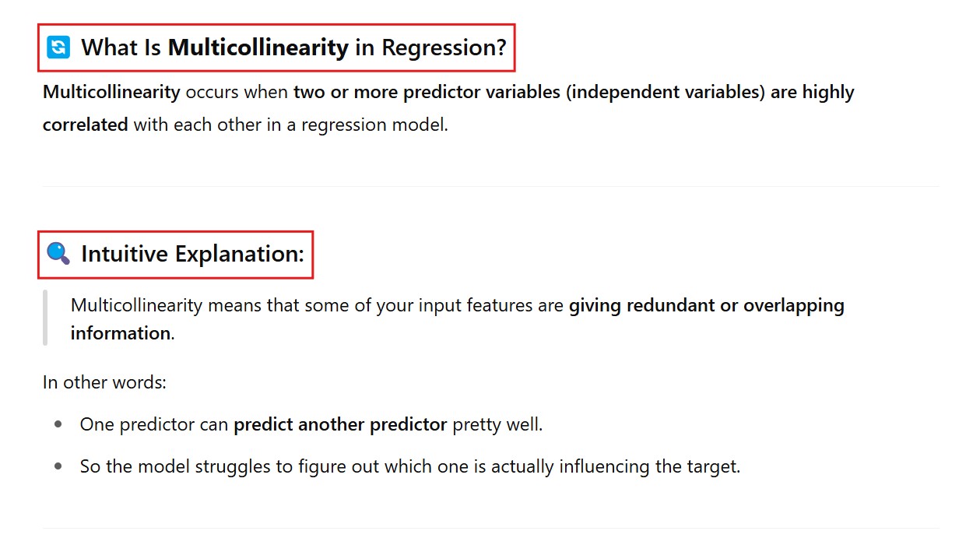Click the bold word "correlated"
980x538 pixels.
point(85,125)
